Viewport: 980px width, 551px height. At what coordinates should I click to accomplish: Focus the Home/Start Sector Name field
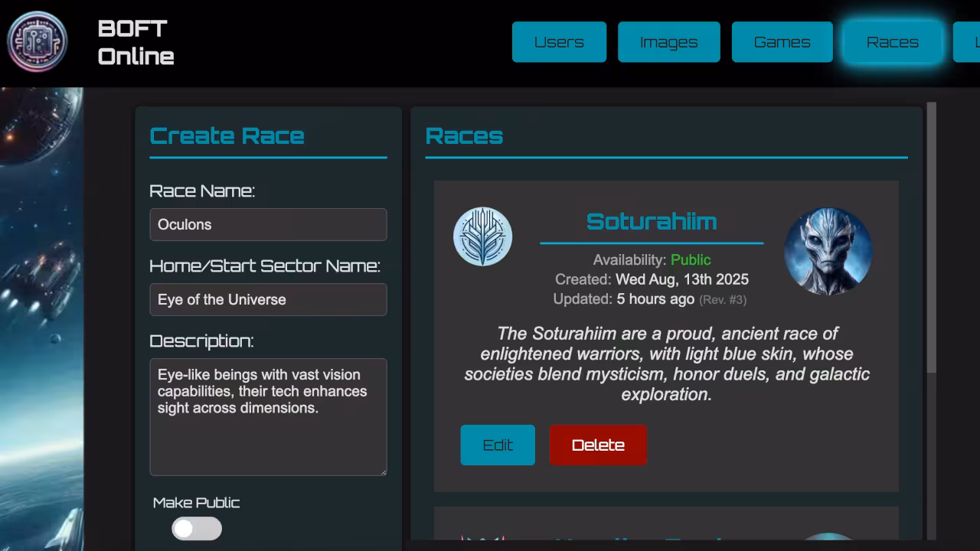coord(268,299)
